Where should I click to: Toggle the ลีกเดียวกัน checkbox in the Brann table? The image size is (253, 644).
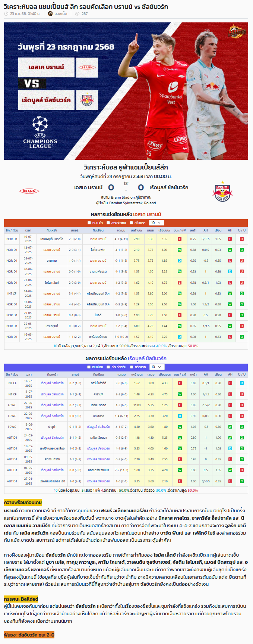click(108, 223)
